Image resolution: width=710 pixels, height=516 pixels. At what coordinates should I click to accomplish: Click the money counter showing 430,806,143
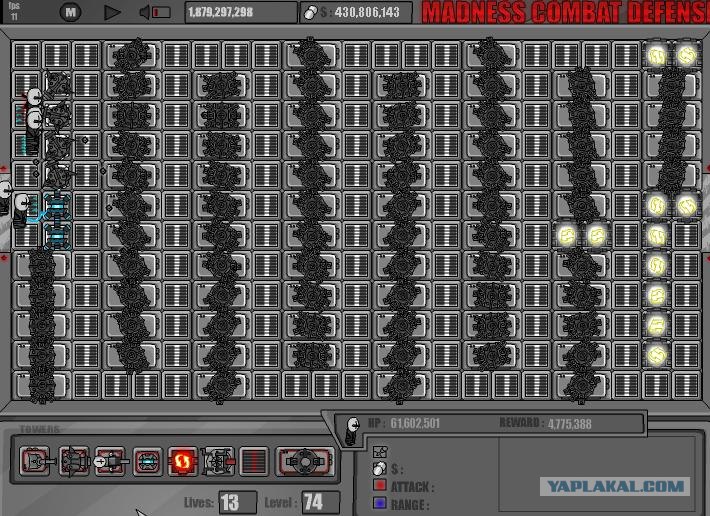pyautogui.click(x=356, y=12)
